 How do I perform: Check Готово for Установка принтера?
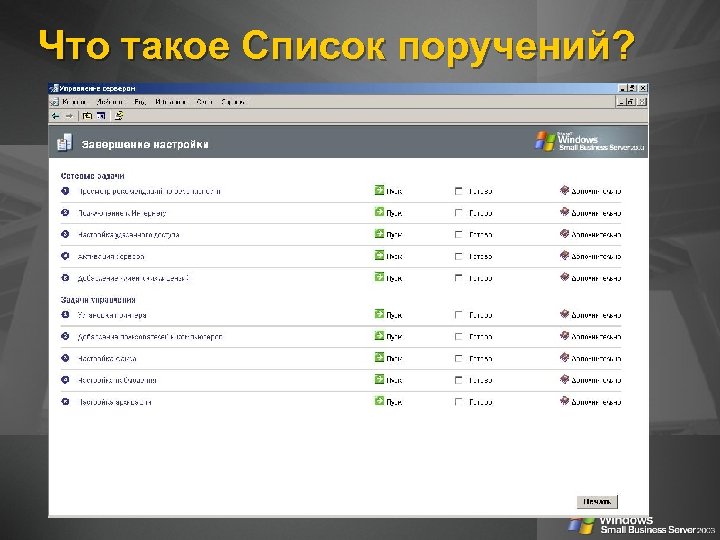[458, 315]
